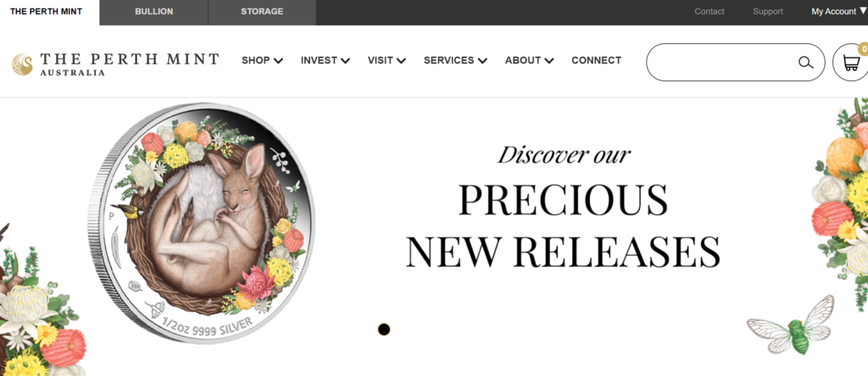Click the magnifying glass search icon

[x=806, y=63]
